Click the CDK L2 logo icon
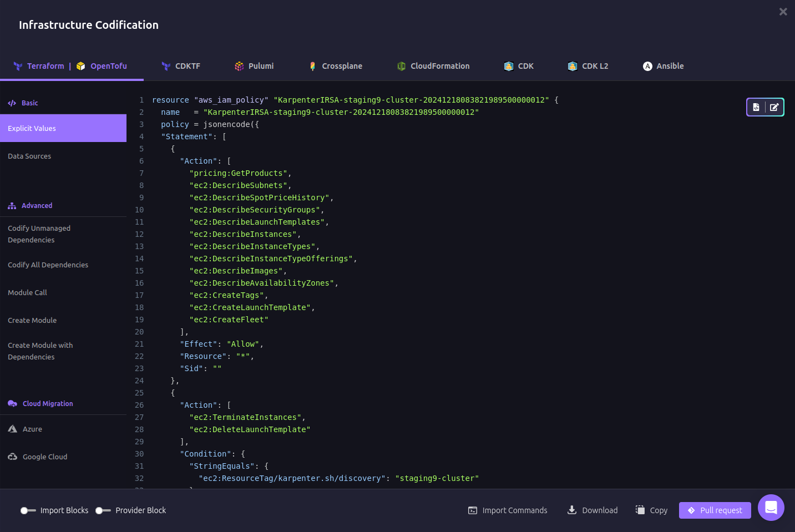795x532 pixels. [x=573, y=66]
